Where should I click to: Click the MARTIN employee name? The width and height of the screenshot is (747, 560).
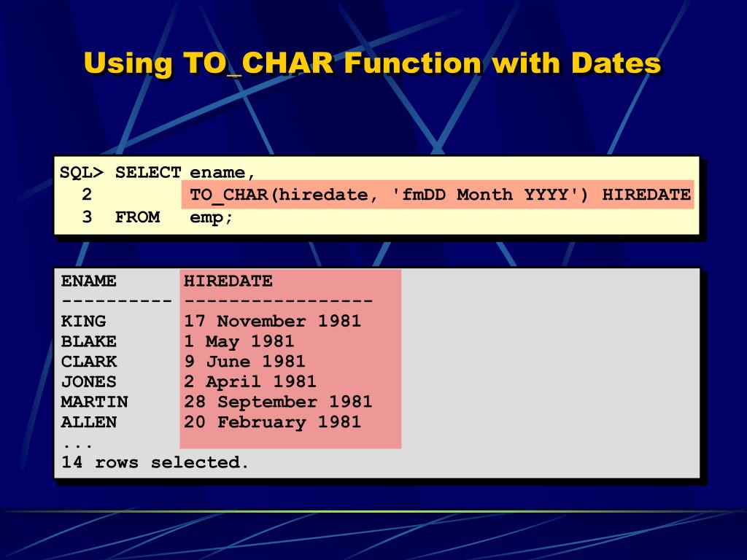pyautogui.click(x=94, y=402)
